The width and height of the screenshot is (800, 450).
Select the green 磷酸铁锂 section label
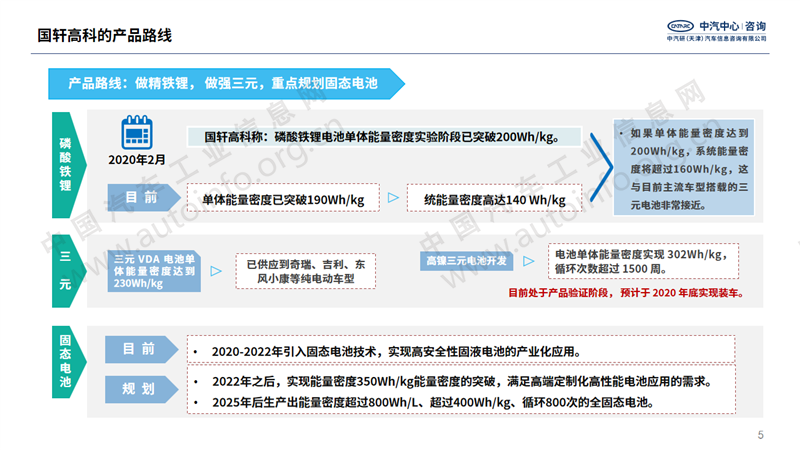click(69, 165)
